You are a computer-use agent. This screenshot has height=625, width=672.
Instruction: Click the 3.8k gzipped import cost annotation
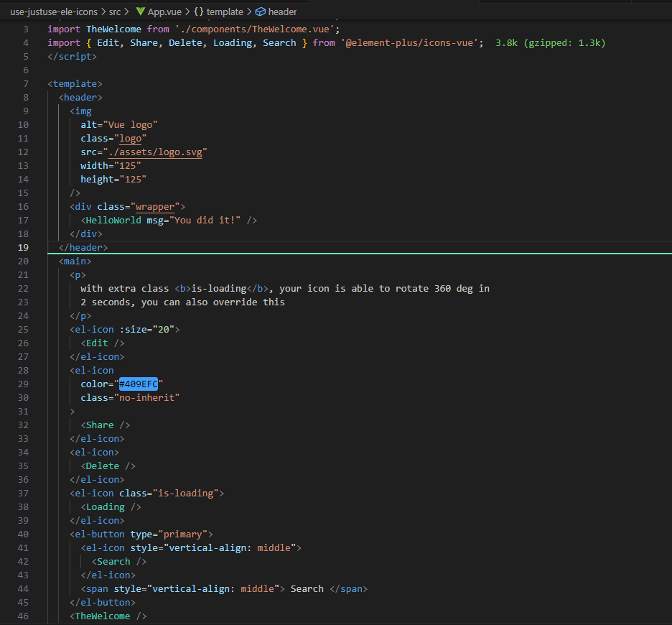[x=550, y=43]
